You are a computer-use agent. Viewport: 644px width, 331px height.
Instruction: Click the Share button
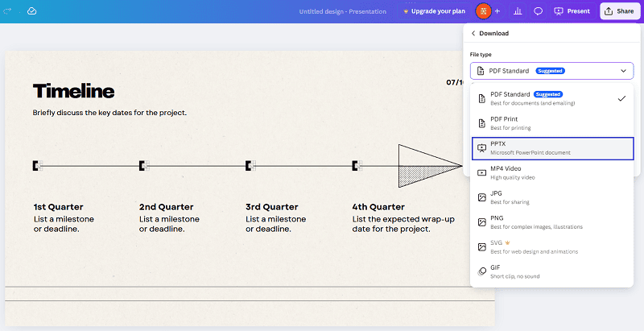point(620,11)
